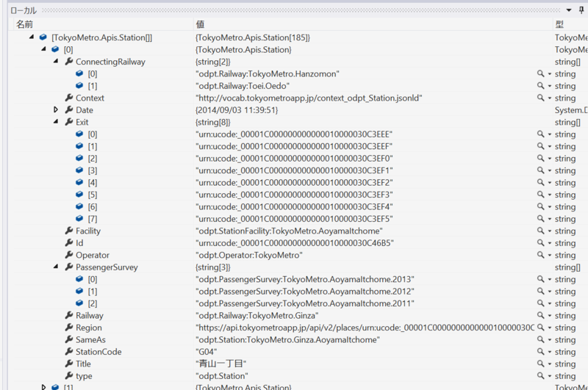Collapse the [TokyoMetro.Apis.Station[]] root node

(32, 37)
